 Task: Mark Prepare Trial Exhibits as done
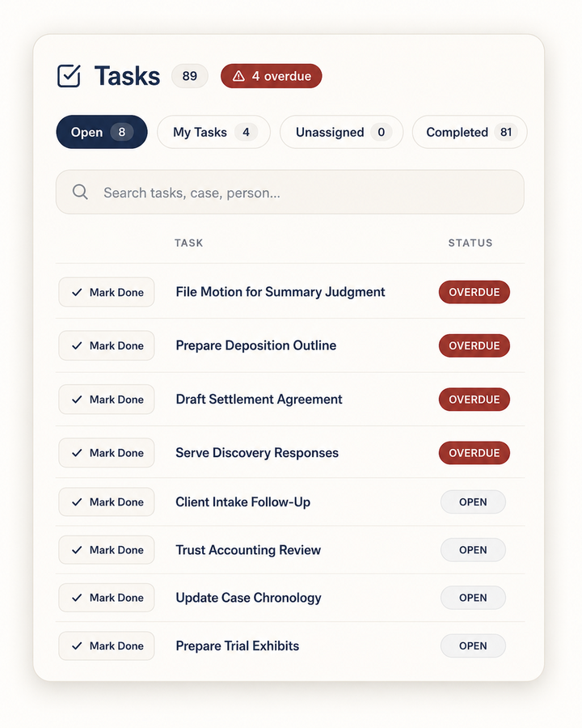(x=106, y=645)
